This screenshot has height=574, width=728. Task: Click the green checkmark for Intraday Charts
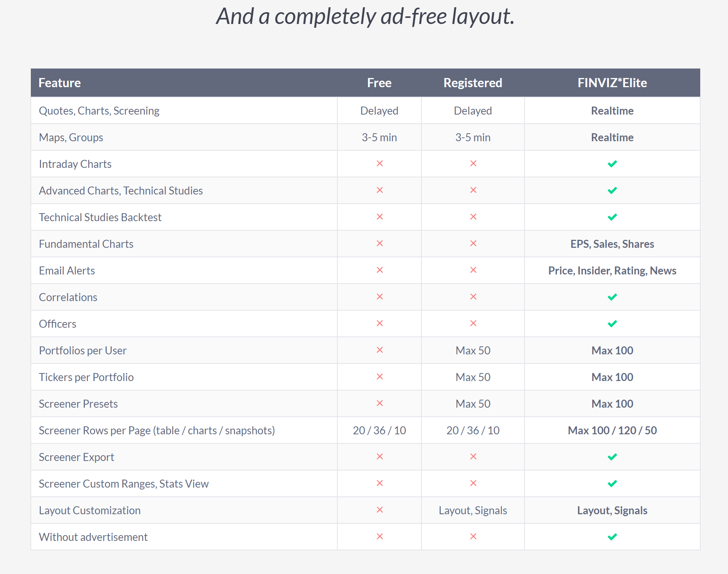point(612,164)
